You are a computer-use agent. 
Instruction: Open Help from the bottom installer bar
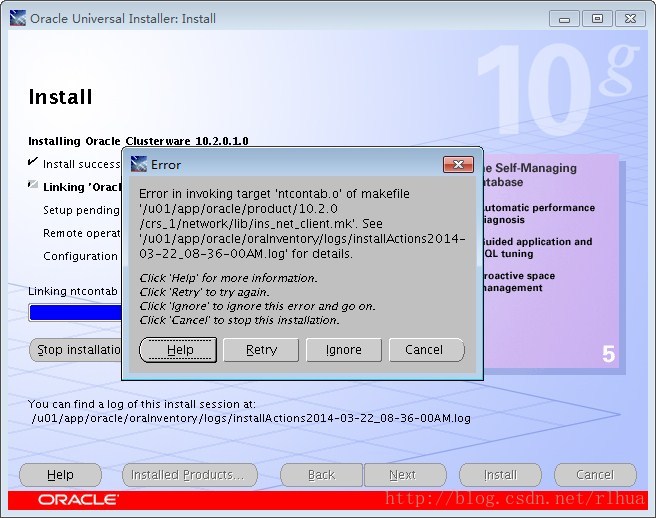pyautogui.click(x=60, y=475)
